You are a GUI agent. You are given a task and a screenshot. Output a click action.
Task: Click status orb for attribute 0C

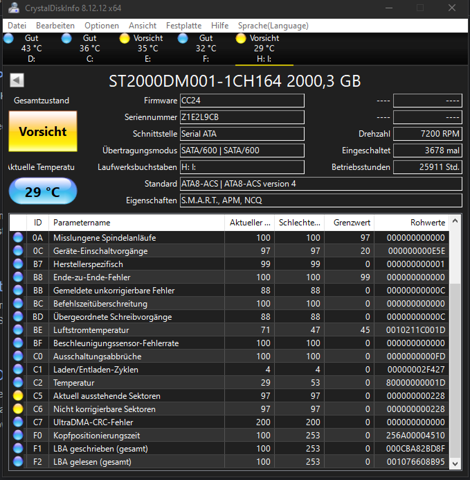click(18, 251)
